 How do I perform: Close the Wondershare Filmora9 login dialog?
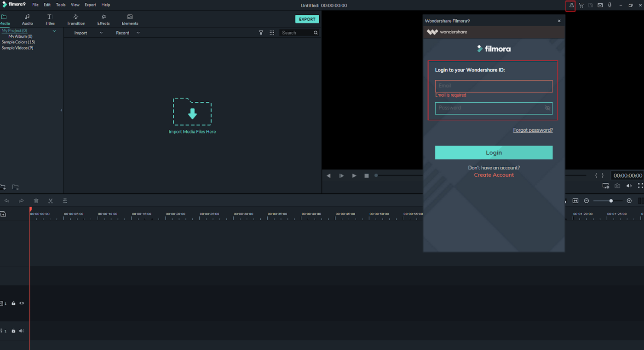click(559, 21)
